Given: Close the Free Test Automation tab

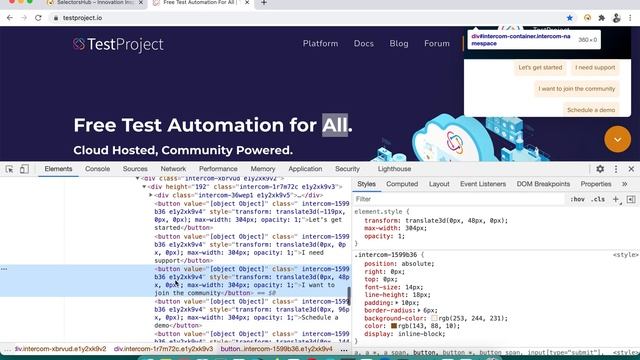Looking at the screenshot, I should [247, 3].
